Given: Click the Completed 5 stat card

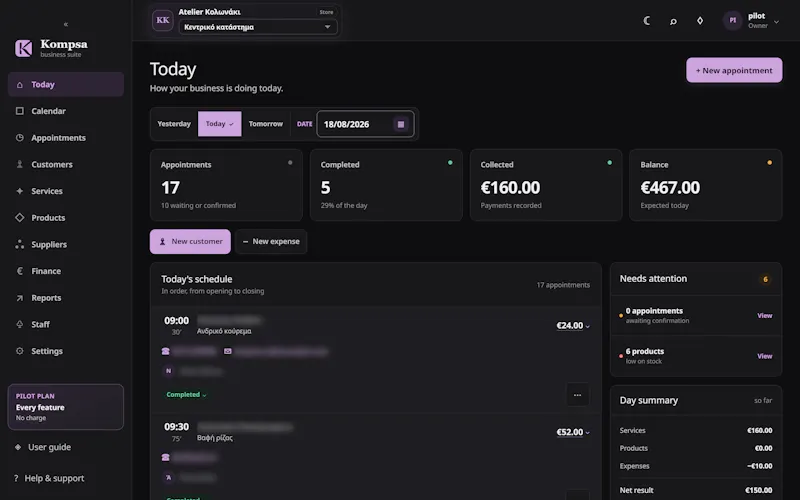Looking at the screenshot, I should coord(386,185).
